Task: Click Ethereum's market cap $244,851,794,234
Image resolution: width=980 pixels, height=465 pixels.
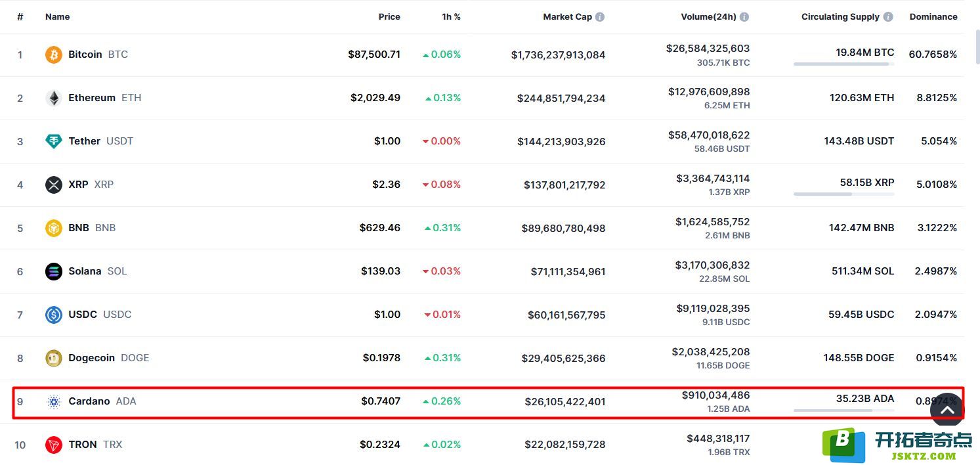Action: (561, 99)
